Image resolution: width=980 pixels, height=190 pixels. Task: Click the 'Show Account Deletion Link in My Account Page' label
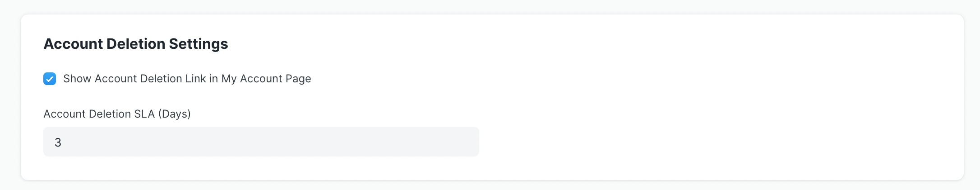pyautogui.click(x=187, y=79)
